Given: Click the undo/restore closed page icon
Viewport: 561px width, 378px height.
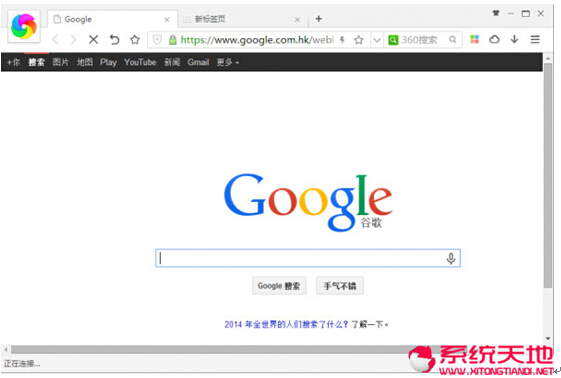Looking at the screenshot, I should pos(114,39).
